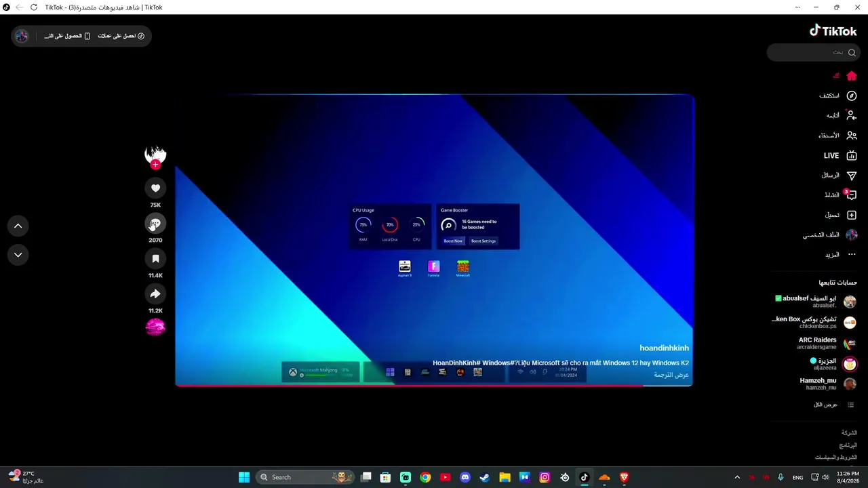Expand See all (عرض الكل) followed accounts
The width and height of the screenshot is (868, 488).
pyautogui.click(x=834, y=405)
